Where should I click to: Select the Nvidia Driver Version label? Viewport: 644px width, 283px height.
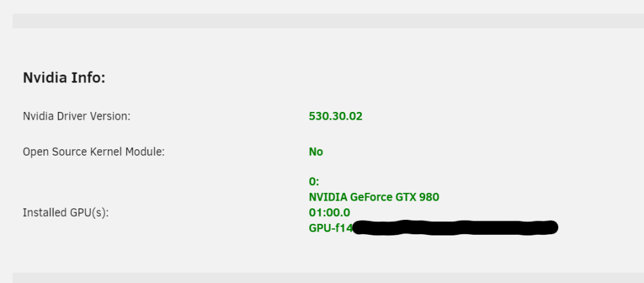[77, 116]
